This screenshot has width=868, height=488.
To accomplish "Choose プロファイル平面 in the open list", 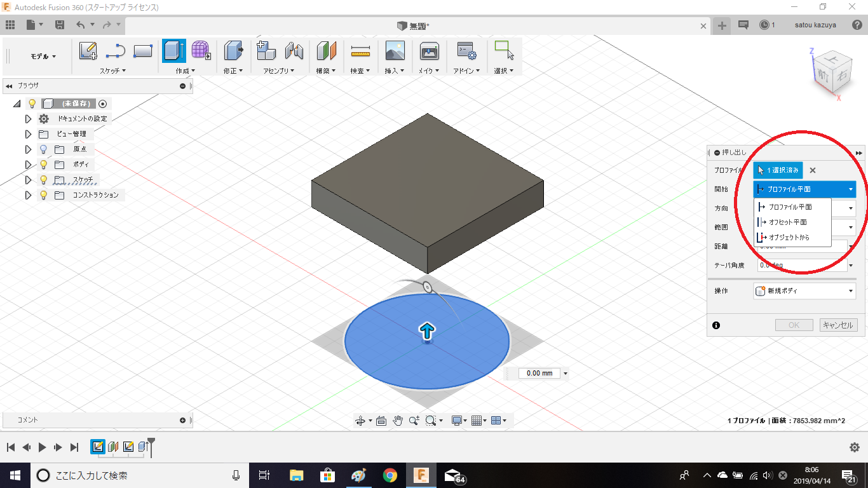I will 792,207.
